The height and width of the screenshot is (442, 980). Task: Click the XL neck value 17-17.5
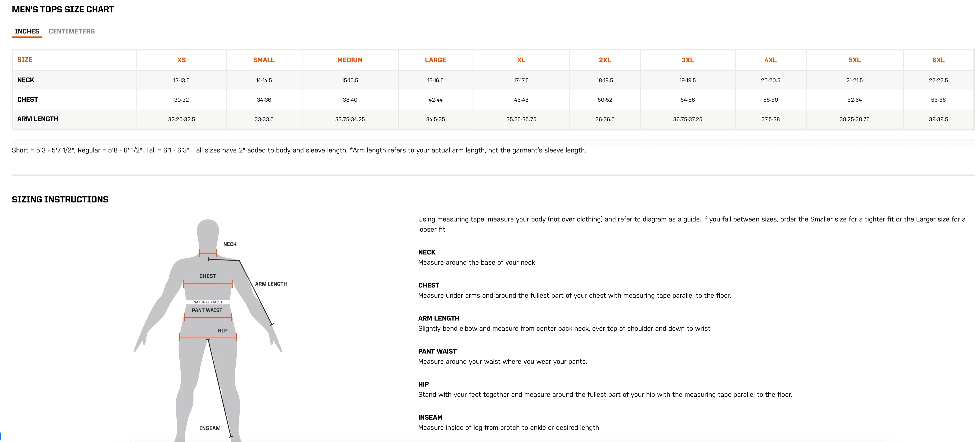pyautogui.click(x=521, y=80)
